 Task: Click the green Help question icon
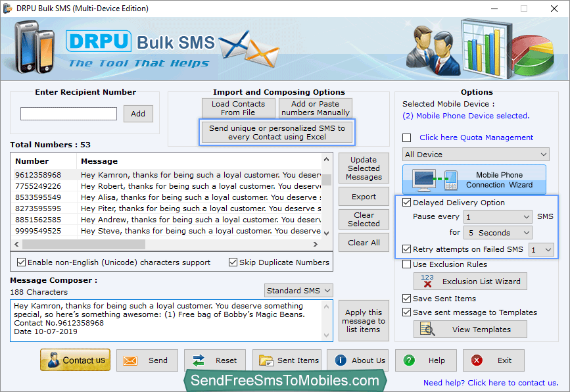click(x=409, y=360)
